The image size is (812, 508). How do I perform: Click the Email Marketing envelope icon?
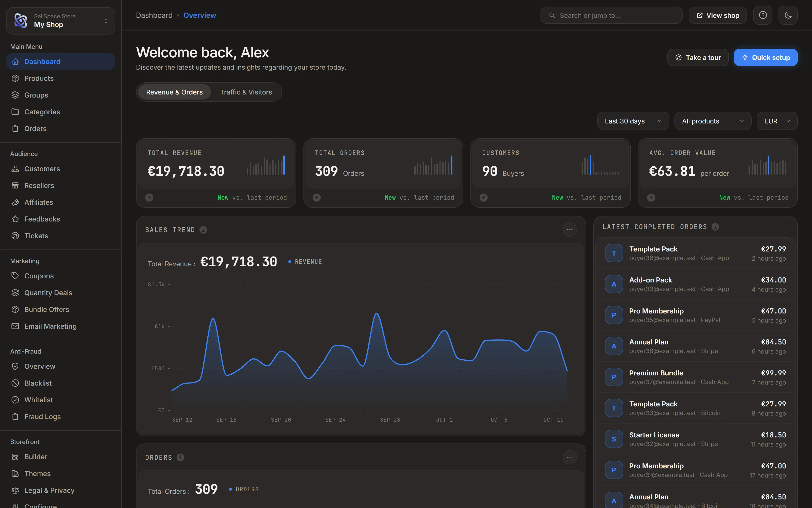[15, 326]
